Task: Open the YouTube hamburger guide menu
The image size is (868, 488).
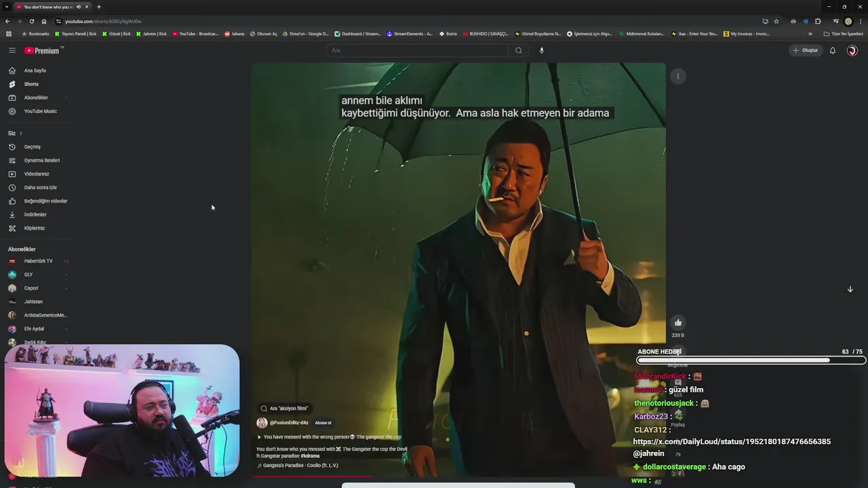Action: (x=12, y=50)
